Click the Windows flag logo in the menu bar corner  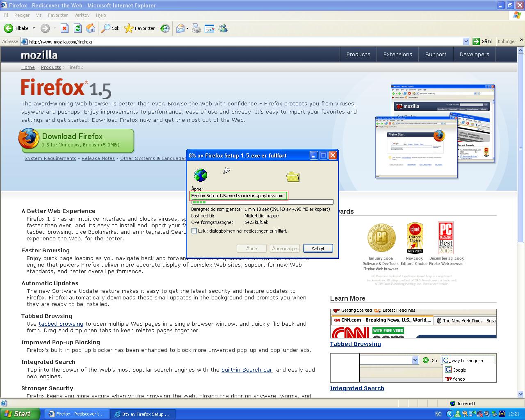[x=517, y=15]
